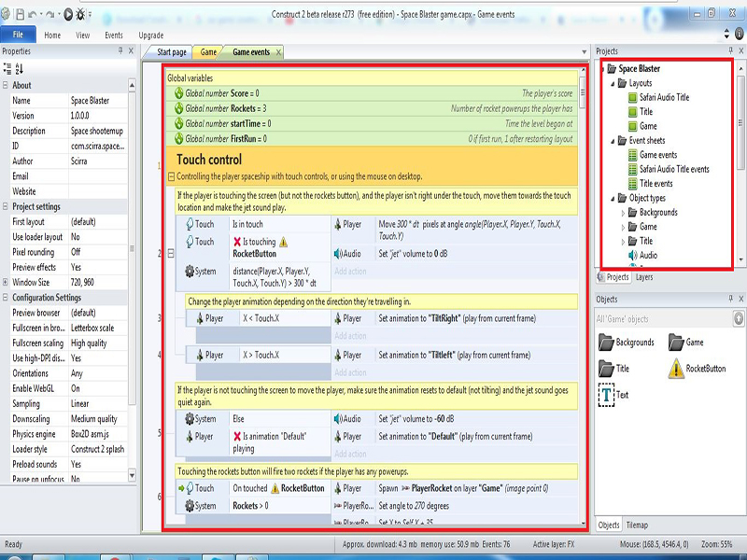The image size is (747, 560).
Task: Click 'Add action' under the jet volume action
Action: [350, 271]
